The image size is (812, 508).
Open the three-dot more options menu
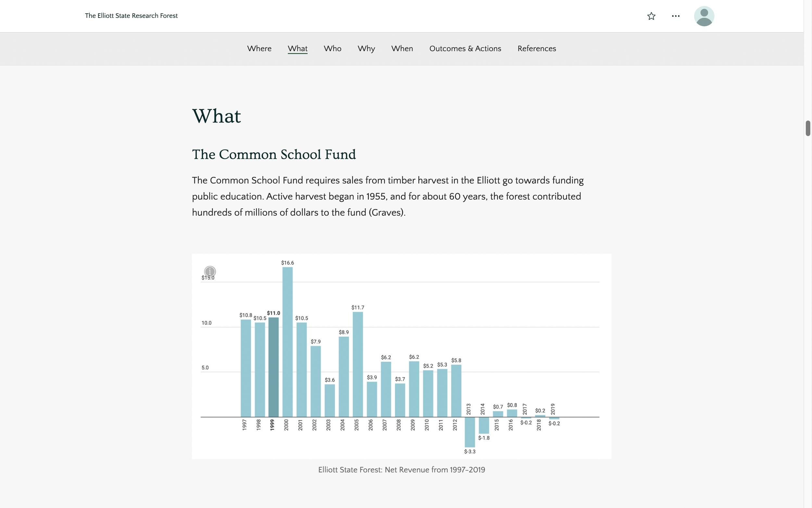click(x=675, y=16)
